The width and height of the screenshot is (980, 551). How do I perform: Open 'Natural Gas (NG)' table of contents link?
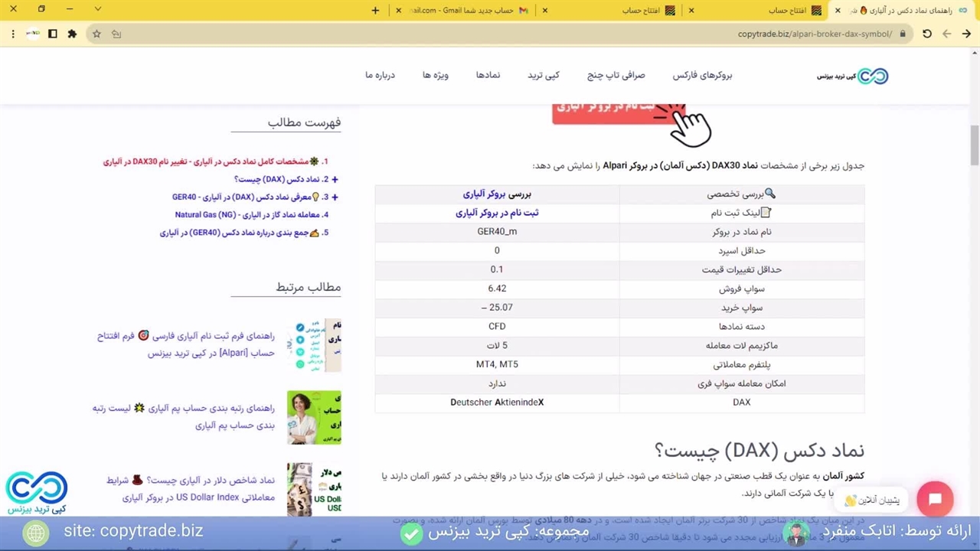click(x=251, y=215)
